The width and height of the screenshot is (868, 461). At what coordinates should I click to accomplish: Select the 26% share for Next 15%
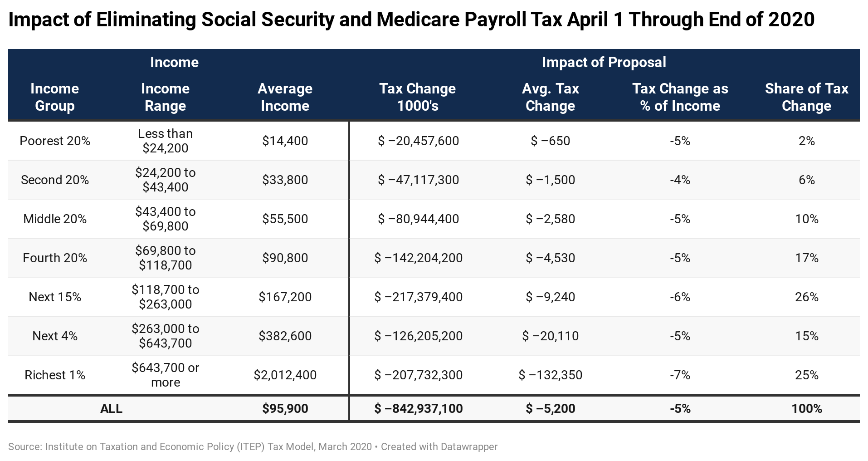coord(806,297)
